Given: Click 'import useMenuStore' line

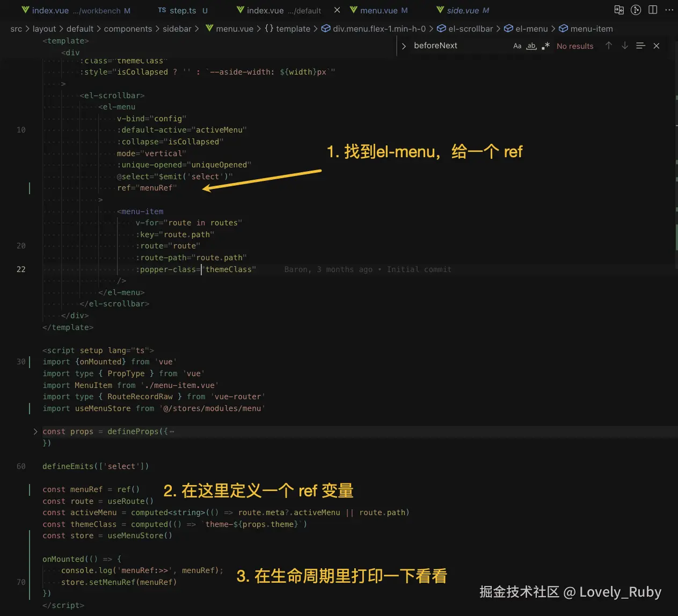Looking at the screenshot, I should coord(154,408).
